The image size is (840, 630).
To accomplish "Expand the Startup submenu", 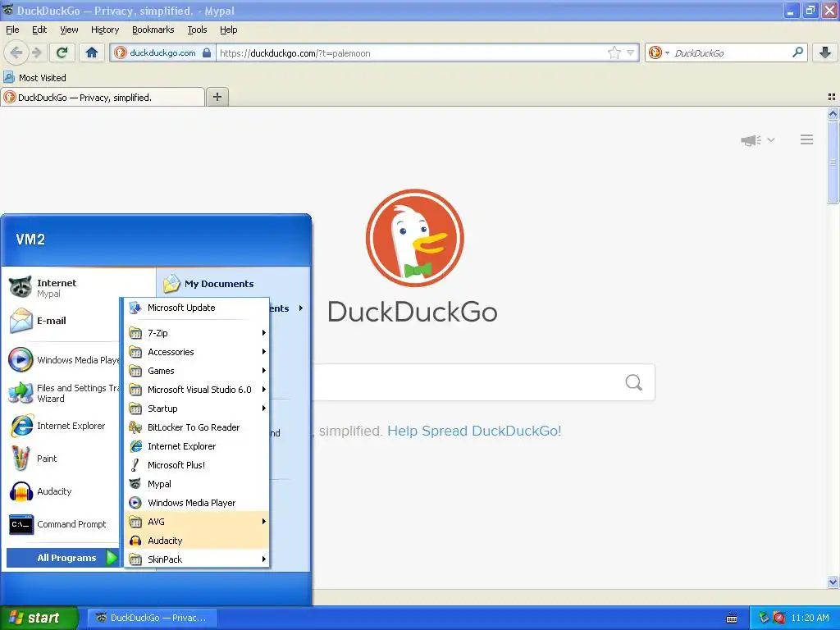I will (197, 409).
